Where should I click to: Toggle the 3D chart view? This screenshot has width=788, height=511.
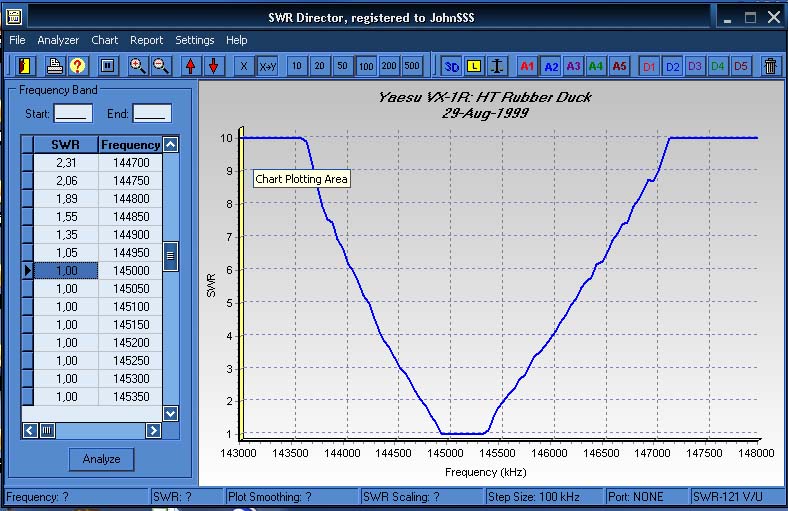point(451,66)
